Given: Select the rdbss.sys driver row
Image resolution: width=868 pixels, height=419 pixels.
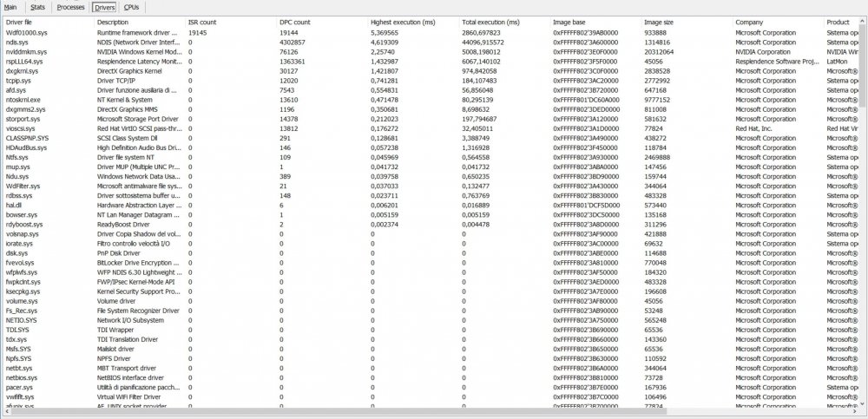Looking at the screenshot, I should click(431, 195).
